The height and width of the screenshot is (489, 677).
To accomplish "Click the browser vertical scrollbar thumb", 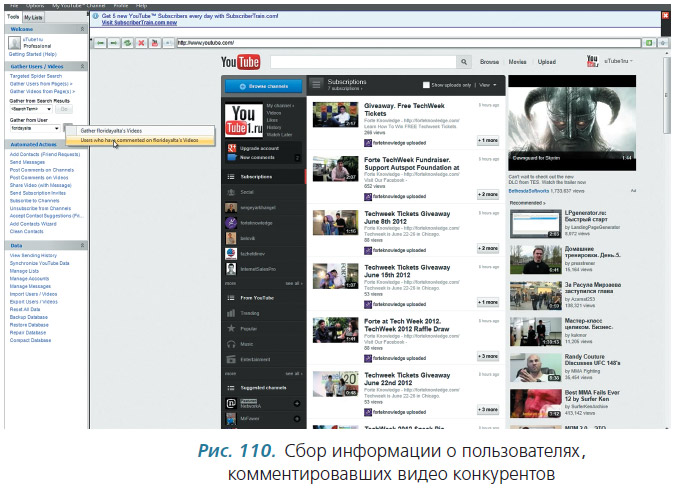I will tap(667, 93).
